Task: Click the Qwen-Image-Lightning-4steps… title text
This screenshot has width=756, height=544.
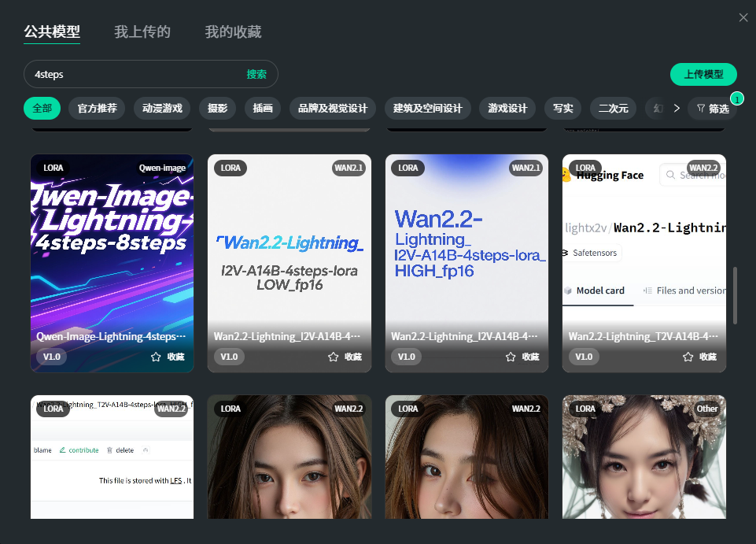Action: tap(111, 336)
